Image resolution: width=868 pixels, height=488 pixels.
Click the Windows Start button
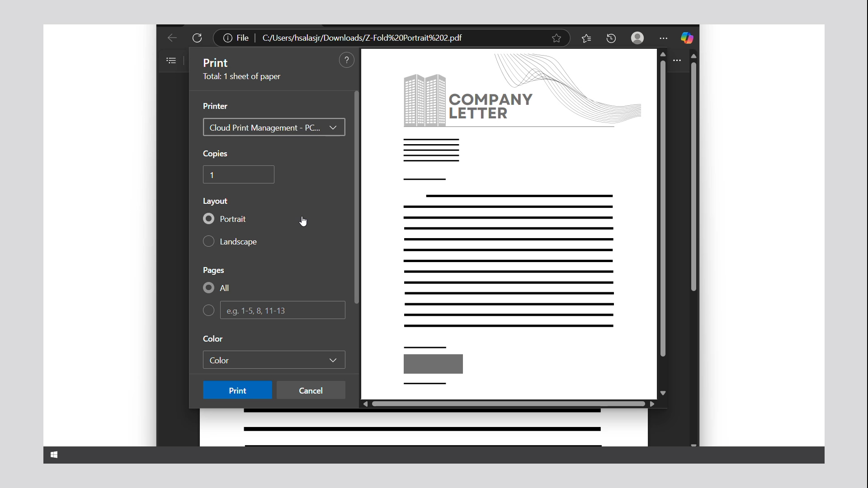click(54, 455)
